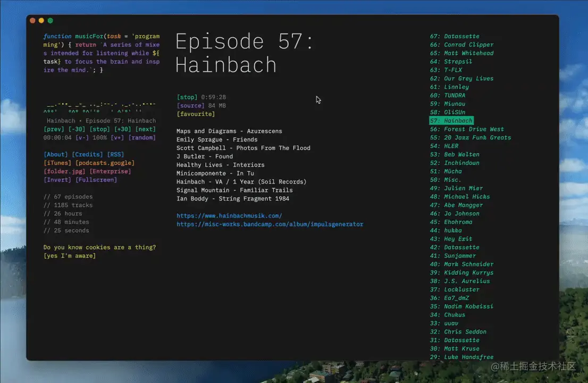Open the misc-works.bandcamp.com impulsgenerator link
This screenshot has width=588, height=383.
coord(270,224)
